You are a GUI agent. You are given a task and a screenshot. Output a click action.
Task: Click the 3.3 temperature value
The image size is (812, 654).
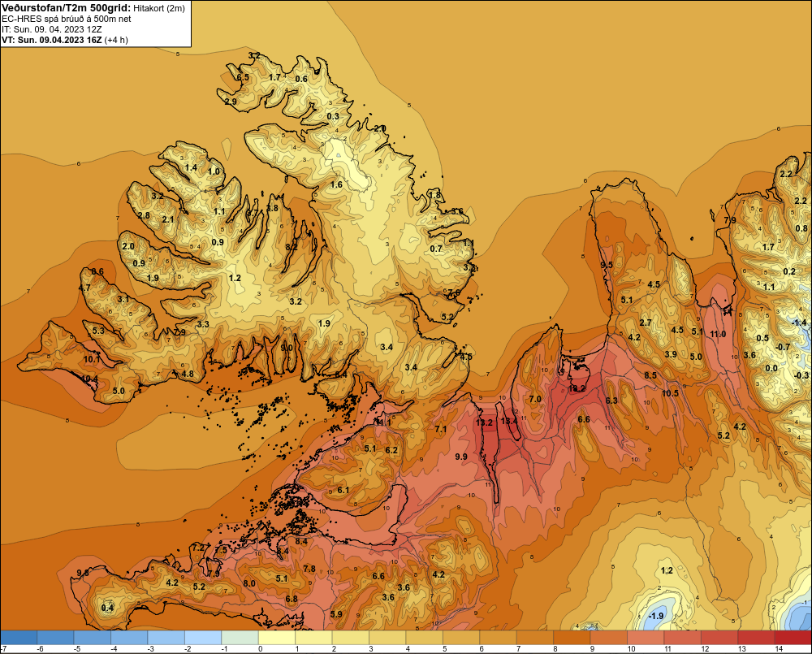pos(203,324)
